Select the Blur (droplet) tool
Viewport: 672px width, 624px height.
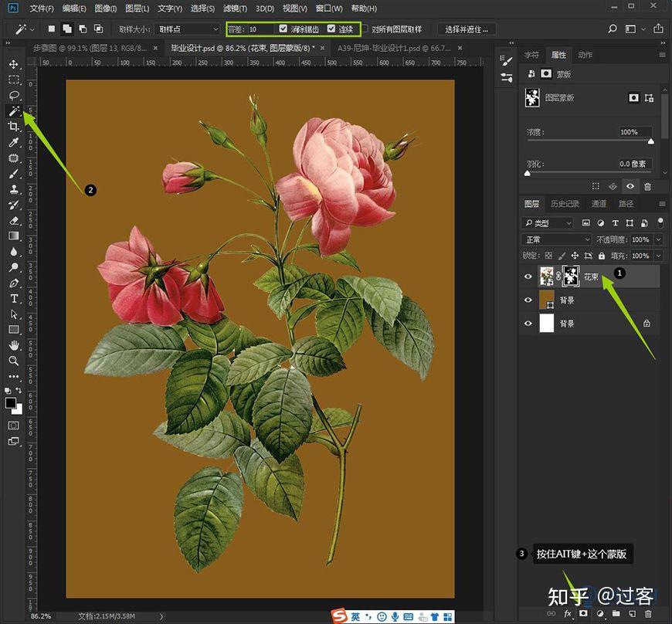13,252
